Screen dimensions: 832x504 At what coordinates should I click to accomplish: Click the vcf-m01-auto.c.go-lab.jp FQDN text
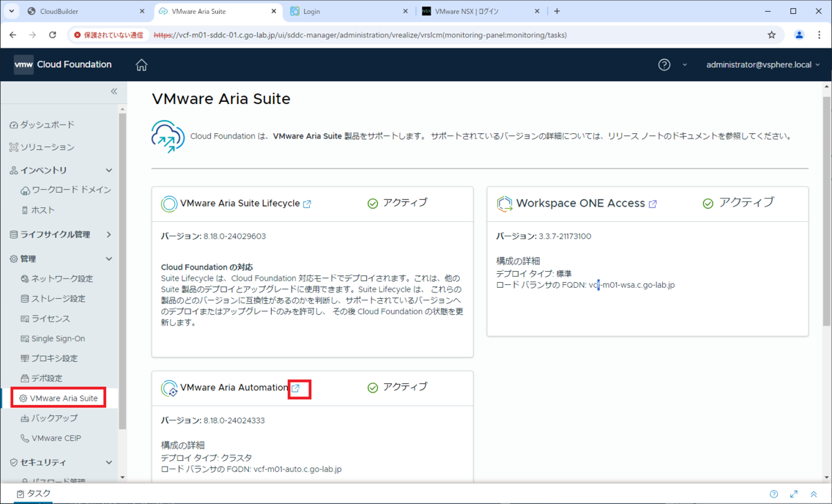click(x=298, y=469)
